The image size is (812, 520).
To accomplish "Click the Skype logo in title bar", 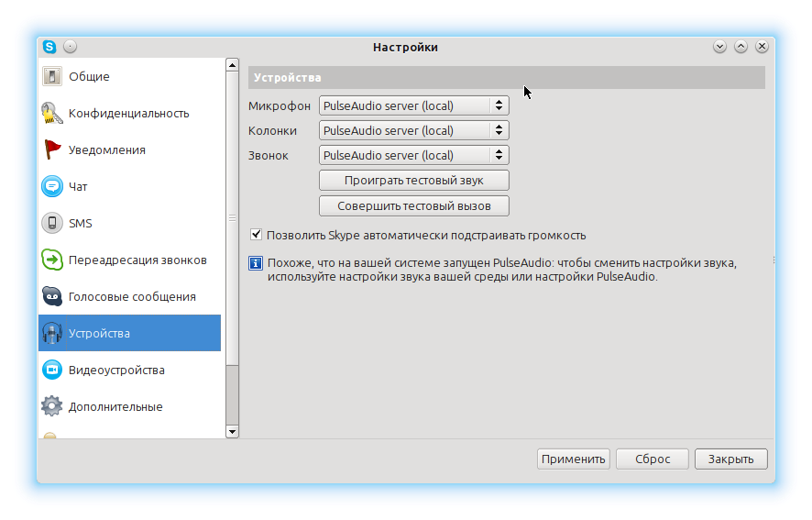I will click(x=49, y=47).
